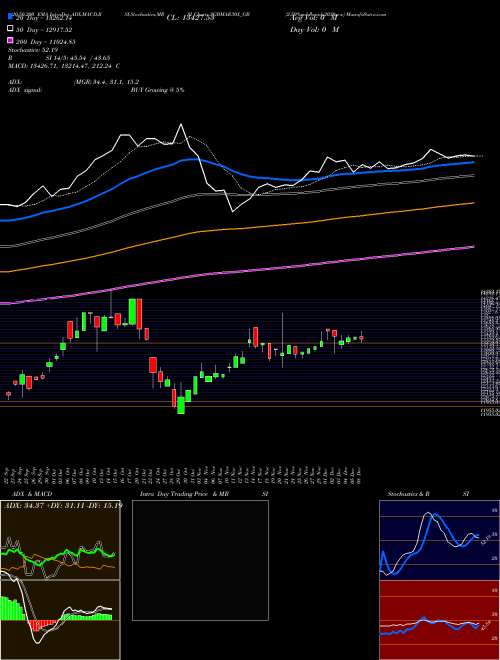Click the white 50 Day legend swatch
500x660 pixels.
10,29
